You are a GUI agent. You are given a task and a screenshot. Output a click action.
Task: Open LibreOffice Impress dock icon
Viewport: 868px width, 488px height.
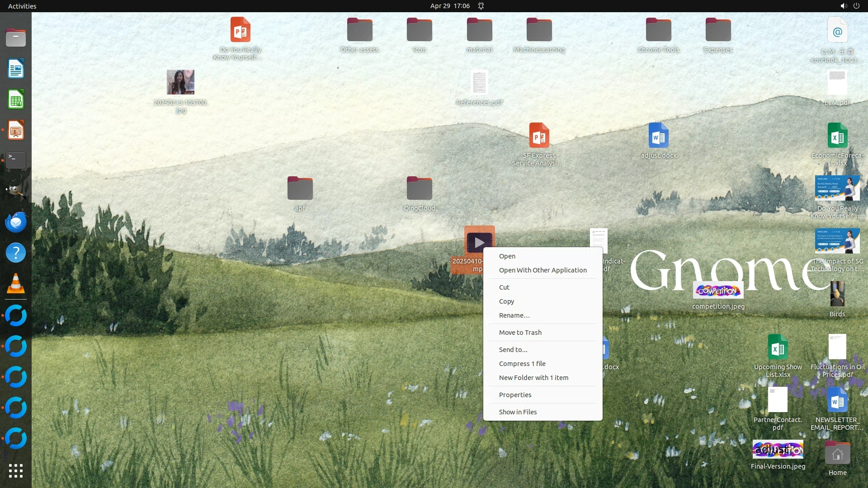16,130
